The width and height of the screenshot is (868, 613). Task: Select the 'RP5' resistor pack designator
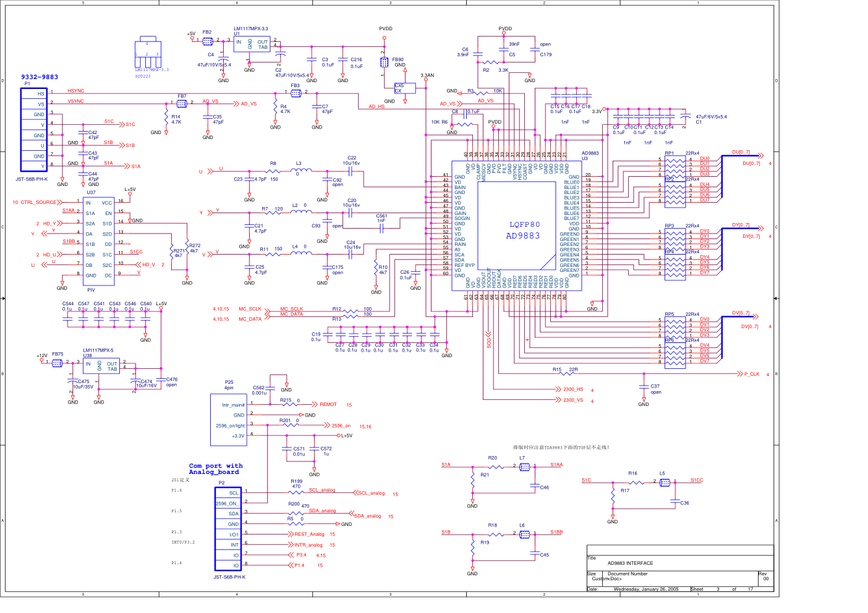pyautogui.click(x=670, y=314)
